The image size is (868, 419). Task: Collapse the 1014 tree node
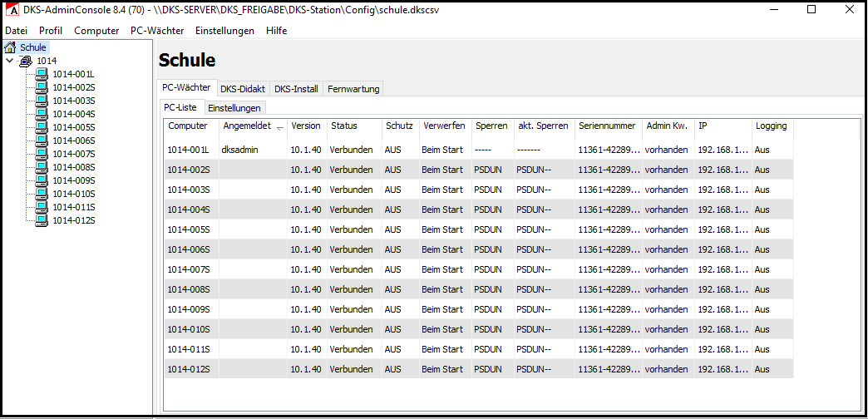(x=9, y=61)
